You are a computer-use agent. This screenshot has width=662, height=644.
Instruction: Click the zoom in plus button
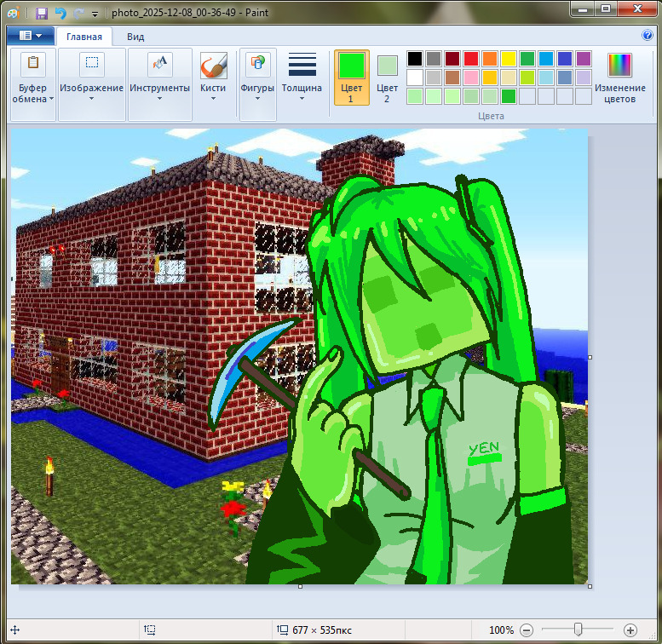point(630,630)
